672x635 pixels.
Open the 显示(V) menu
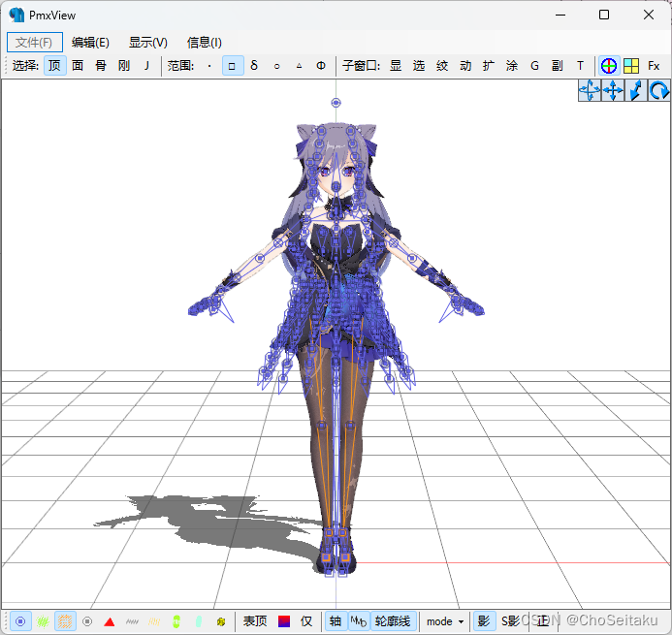tap(147, 42)
